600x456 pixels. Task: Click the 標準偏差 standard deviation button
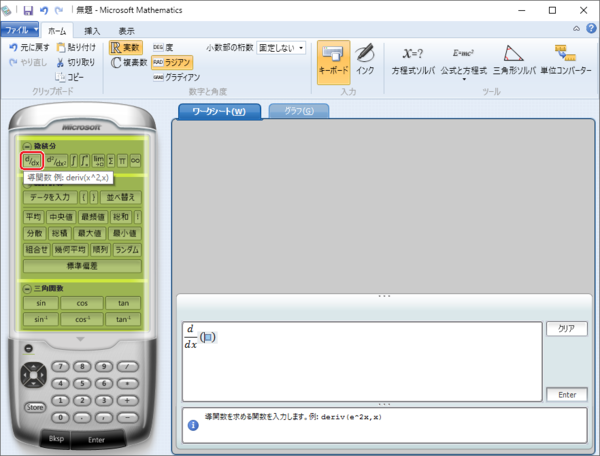[82, 266]
